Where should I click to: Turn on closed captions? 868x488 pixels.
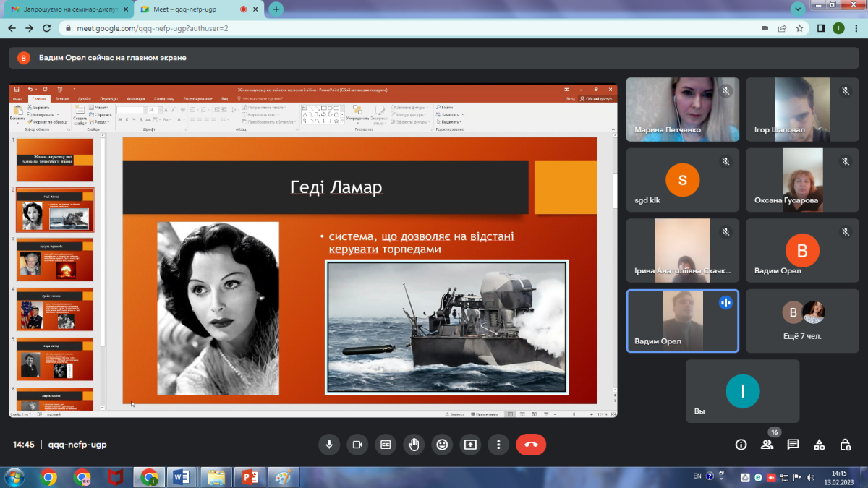click(386, 445)
